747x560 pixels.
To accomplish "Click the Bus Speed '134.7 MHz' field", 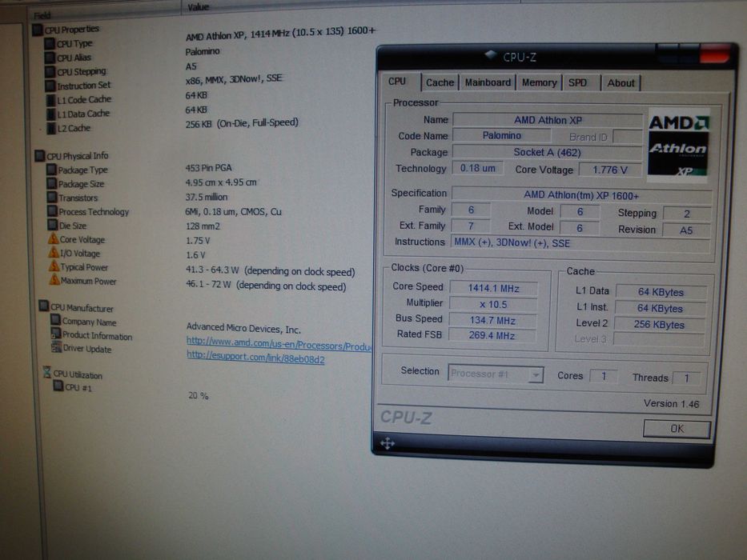I will (492, 320).
